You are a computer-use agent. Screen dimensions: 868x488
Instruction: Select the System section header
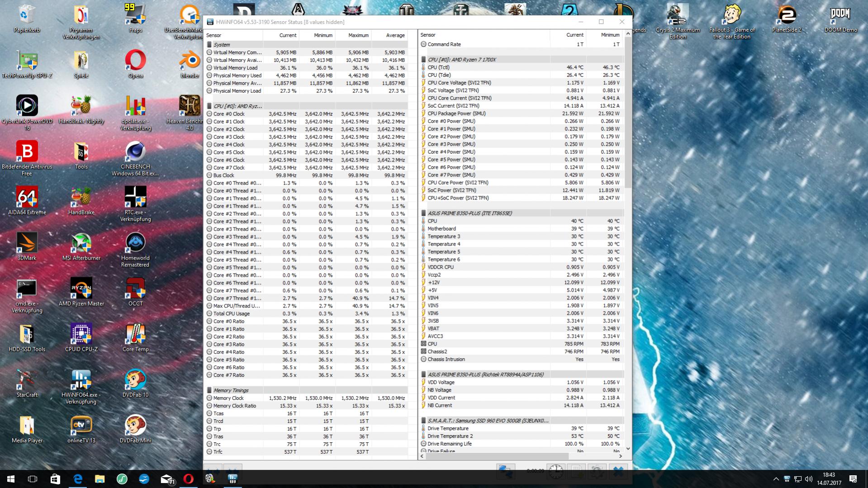click(307, 45)
